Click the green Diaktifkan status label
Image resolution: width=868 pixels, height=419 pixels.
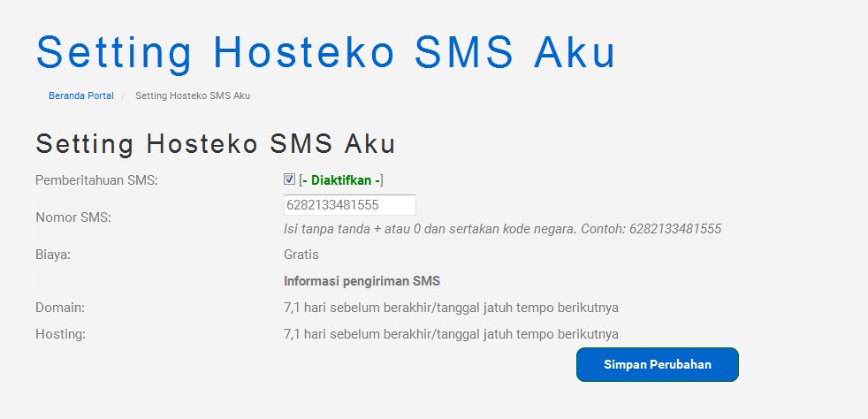click(x=341, y=180)
